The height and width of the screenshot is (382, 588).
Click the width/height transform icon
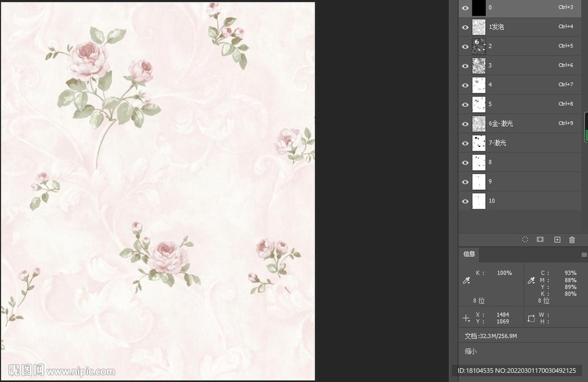[x=531, y=318]
